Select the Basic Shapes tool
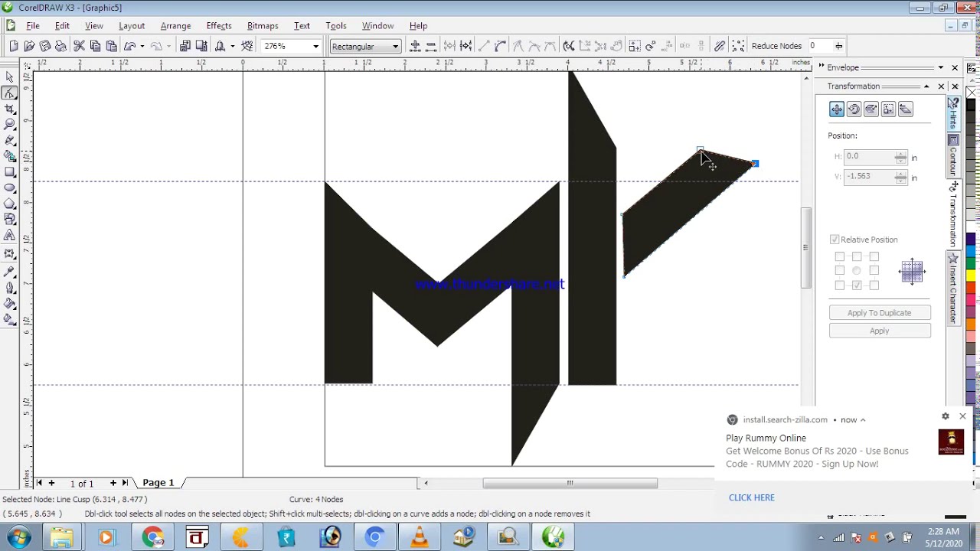This screenshot has width=980, height=551. point(9,220)
